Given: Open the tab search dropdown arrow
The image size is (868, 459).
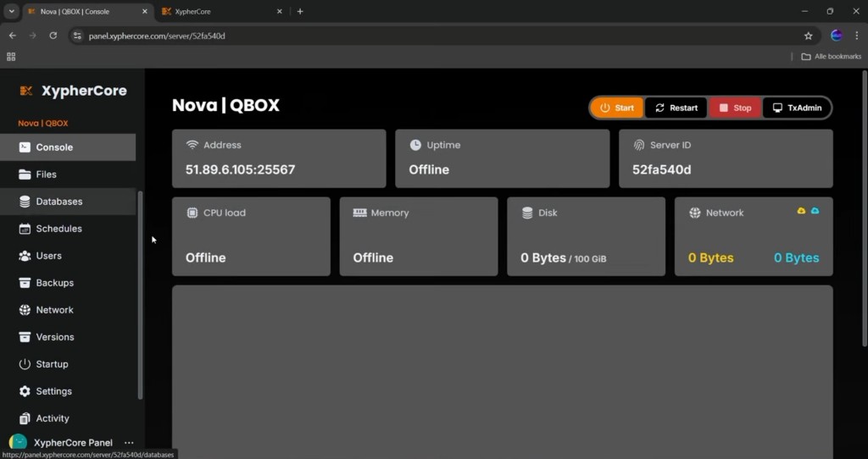Looking at the screenshot, I should [x=11, y=11].
